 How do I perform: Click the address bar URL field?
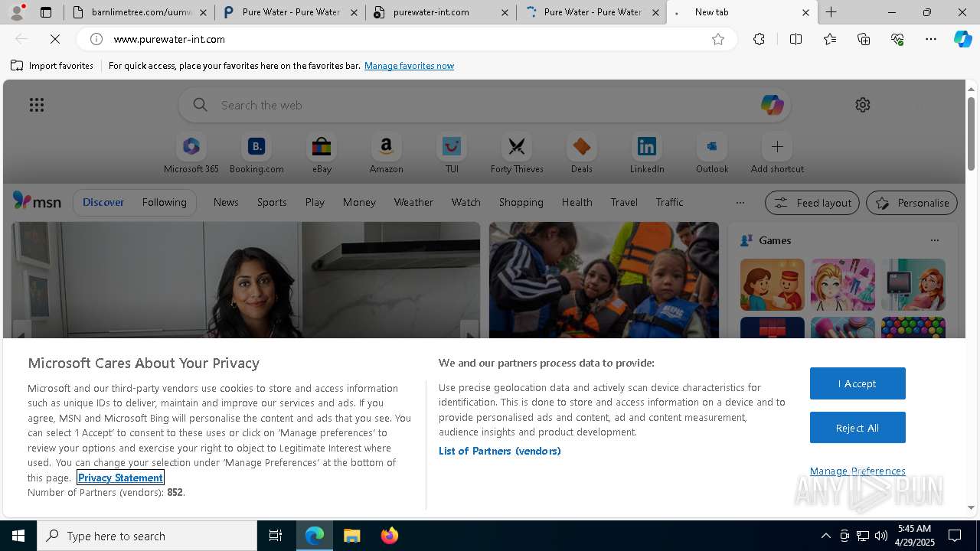tap(406, 39)
